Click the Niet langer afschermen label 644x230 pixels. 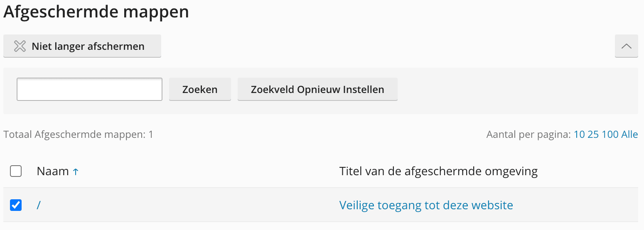click(x=88, y=46)
